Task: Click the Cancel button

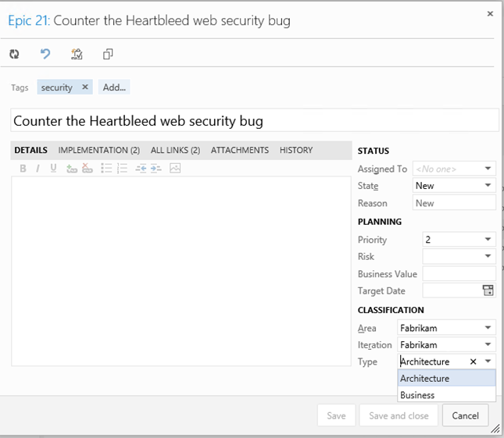Action: click(465, 415)
